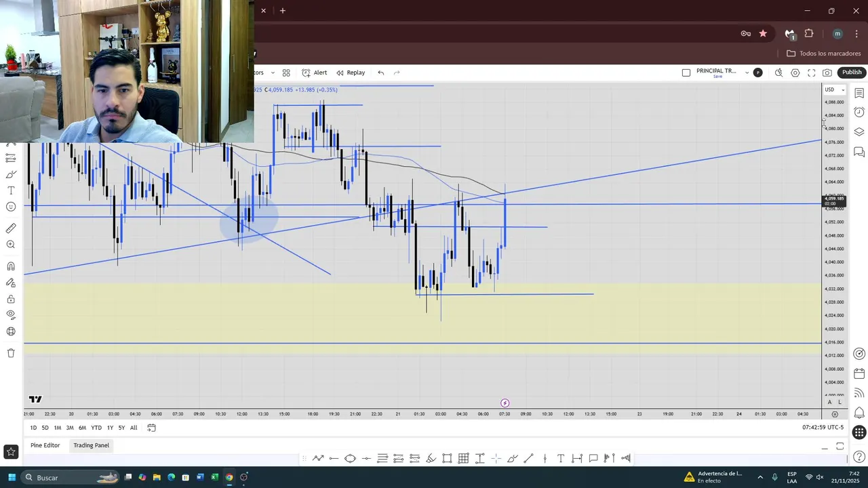Click the object tree globe icon in sidebar

pos(11,331)
